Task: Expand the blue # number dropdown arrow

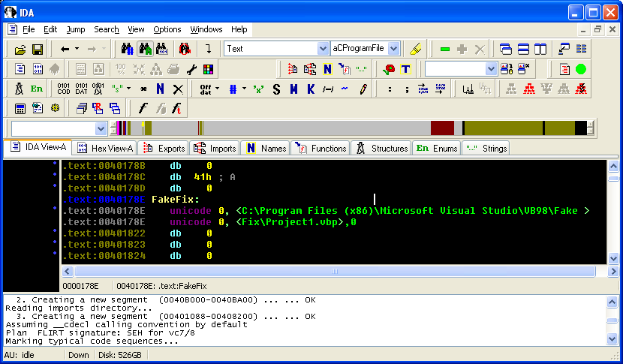Action: click(245, 89)
